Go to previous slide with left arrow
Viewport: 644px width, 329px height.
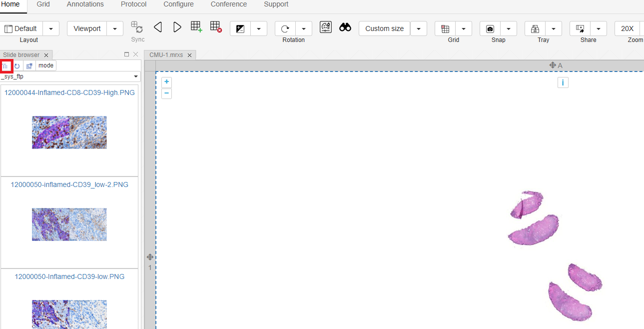coord(158,27)
